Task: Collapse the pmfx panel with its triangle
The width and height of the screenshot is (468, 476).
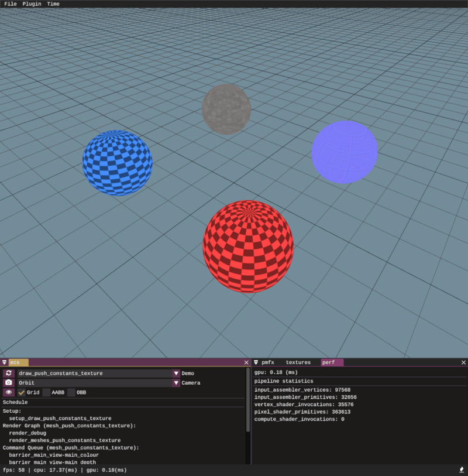Action: [x=256, y=362]
